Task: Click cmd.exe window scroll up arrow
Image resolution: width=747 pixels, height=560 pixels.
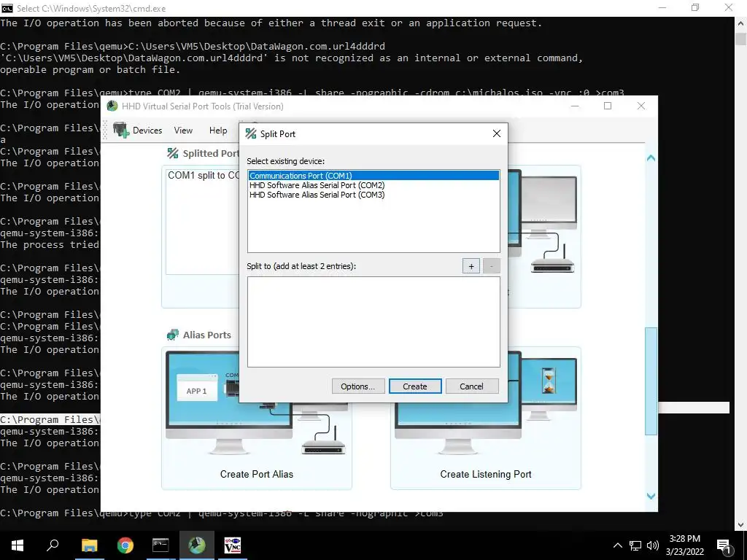Action: [x=740, y=23]
